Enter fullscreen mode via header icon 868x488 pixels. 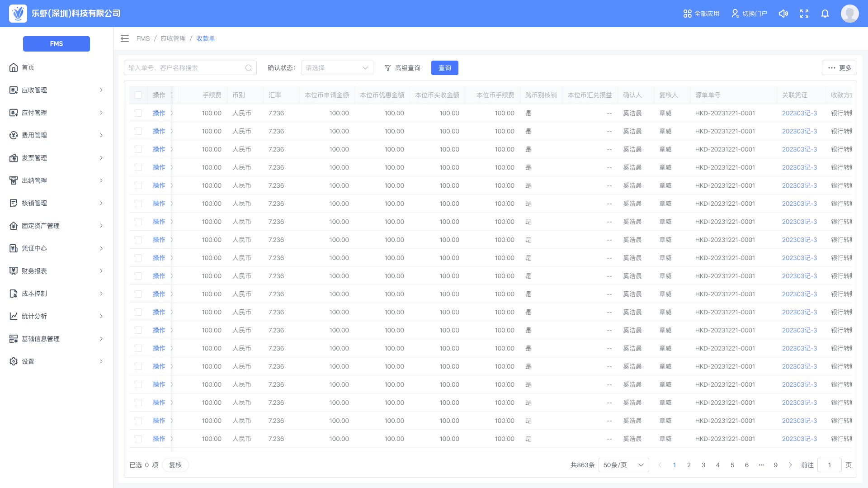[804, 14]
